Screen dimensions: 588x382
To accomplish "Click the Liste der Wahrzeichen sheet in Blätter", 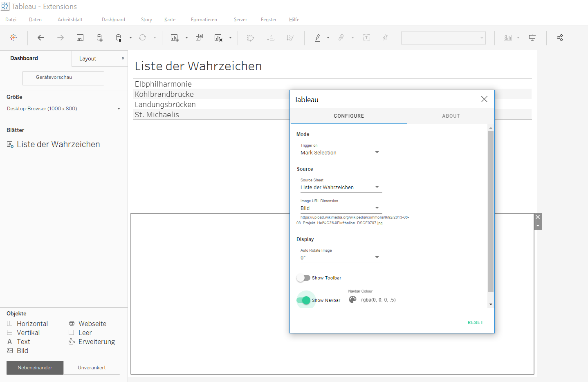I will pyautogui.click(x=54, y=144).
